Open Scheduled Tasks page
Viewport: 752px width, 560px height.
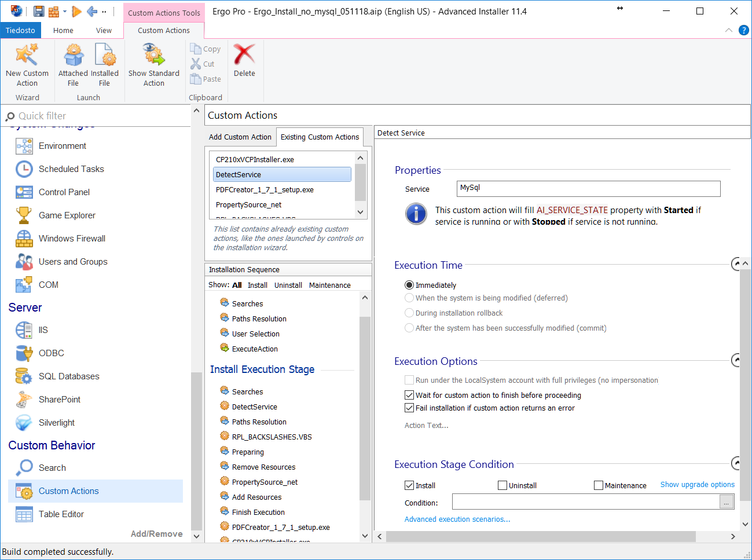(x=71, y=169)
